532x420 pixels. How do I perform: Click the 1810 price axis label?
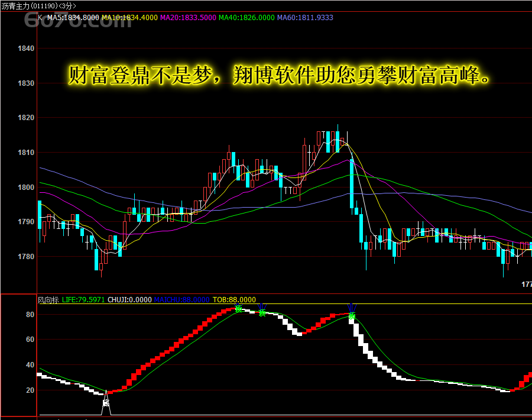click(x=26, y=153)
